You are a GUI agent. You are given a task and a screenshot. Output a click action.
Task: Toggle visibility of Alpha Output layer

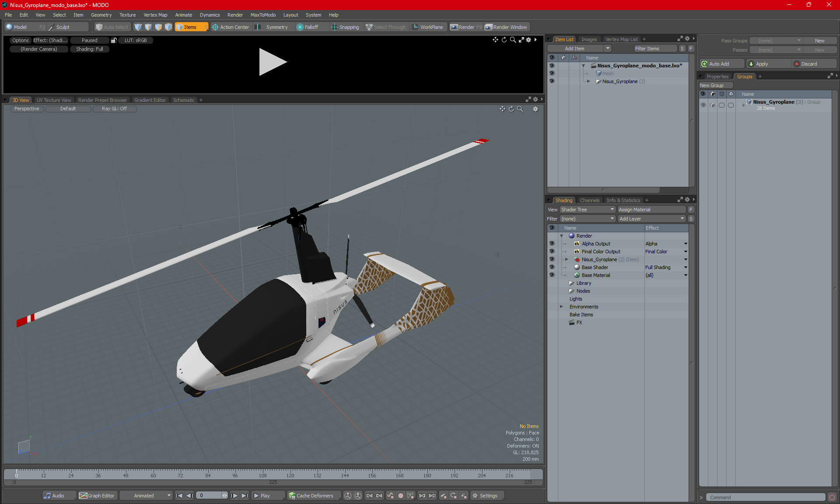click(552, 244)
